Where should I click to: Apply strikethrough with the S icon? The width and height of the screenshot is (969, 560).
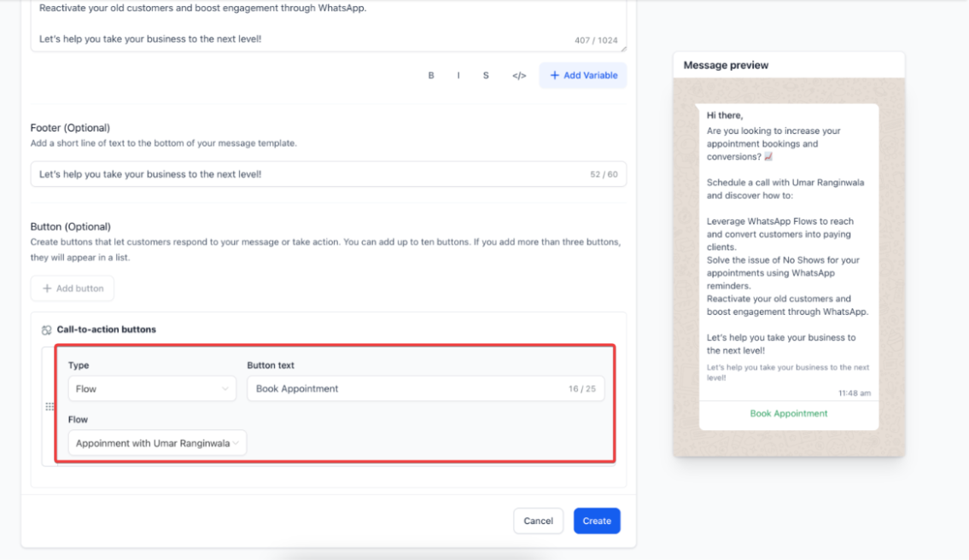click(486, 75)
